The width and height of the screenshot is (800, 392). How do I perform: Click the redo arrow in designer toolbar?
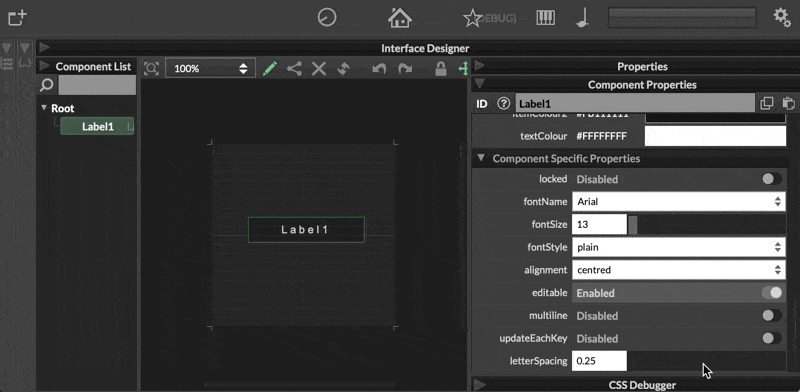pyautogui.click(x=405, y=68)
